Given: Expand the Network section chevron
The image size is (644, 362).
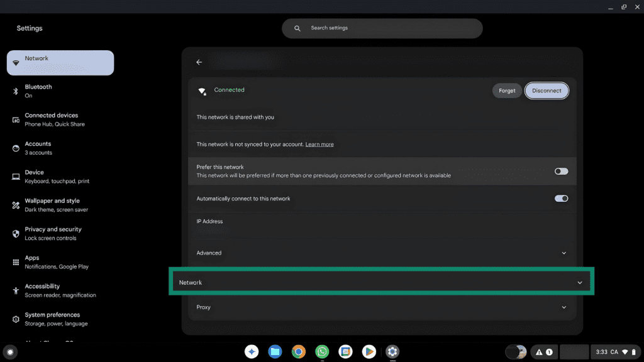Looking at the screenshot, I should pos(580,283).
